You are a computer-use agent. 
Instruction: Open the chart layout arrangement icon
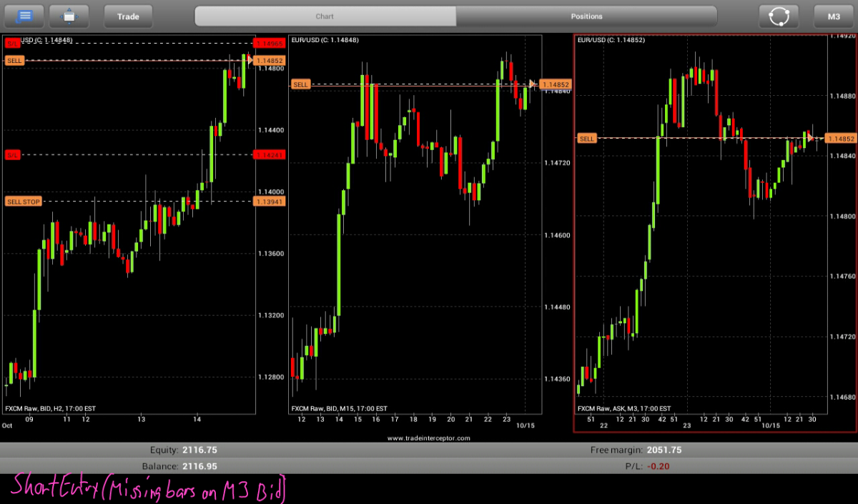click(x=69, y=16)
